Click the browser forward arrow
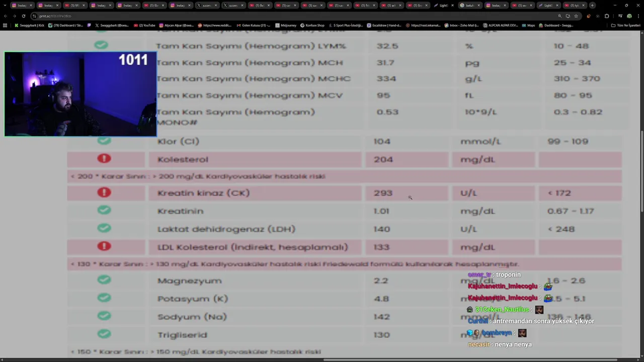 (14, 16)
